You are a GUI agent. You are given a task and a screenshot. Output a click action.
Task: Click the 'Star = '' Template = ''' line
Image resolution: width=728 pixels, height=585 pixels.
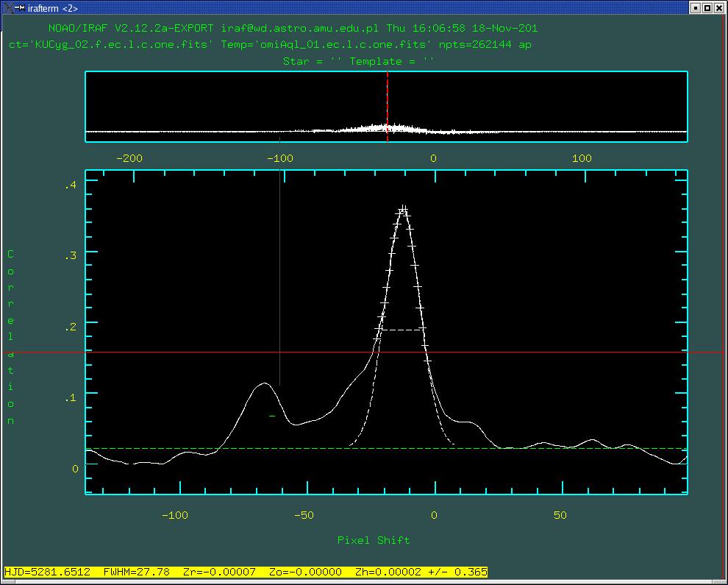358,61
